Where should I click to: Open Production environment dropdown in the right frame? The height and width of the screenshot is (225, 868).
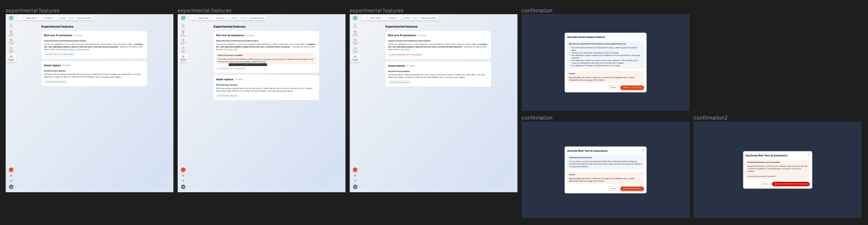[x=393, y=18]
